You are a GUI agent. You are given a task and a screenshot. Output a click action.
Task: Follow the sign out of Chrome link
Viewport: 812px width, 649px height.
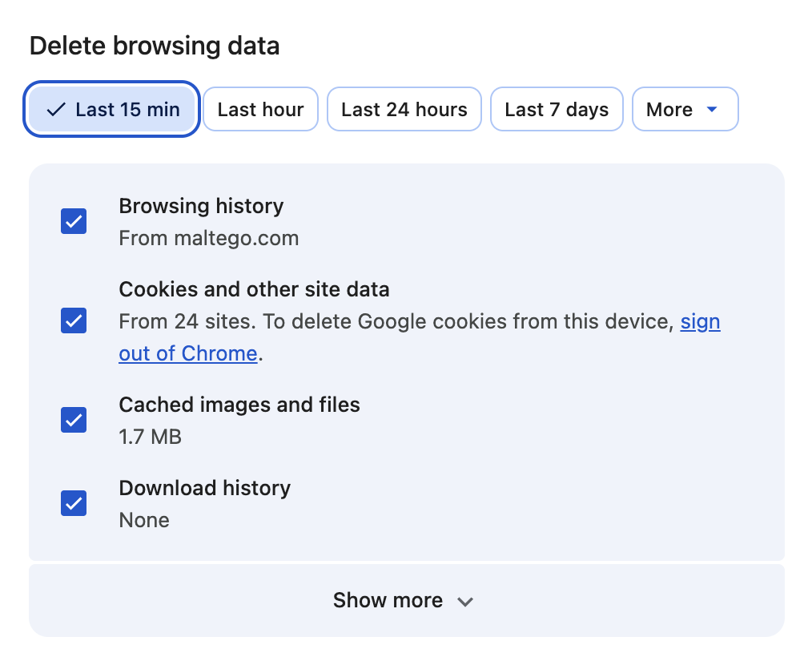(187, 353)
